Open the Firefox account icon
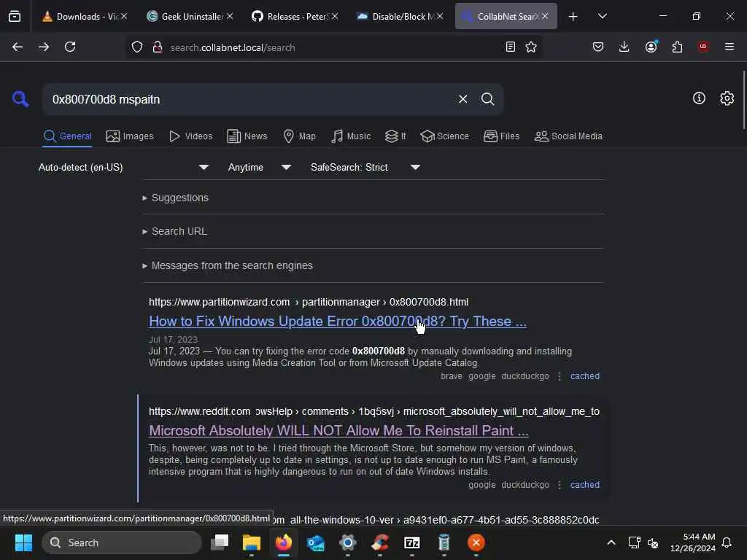The height and width of the screenshot is (560, 747). coord(651,46)
